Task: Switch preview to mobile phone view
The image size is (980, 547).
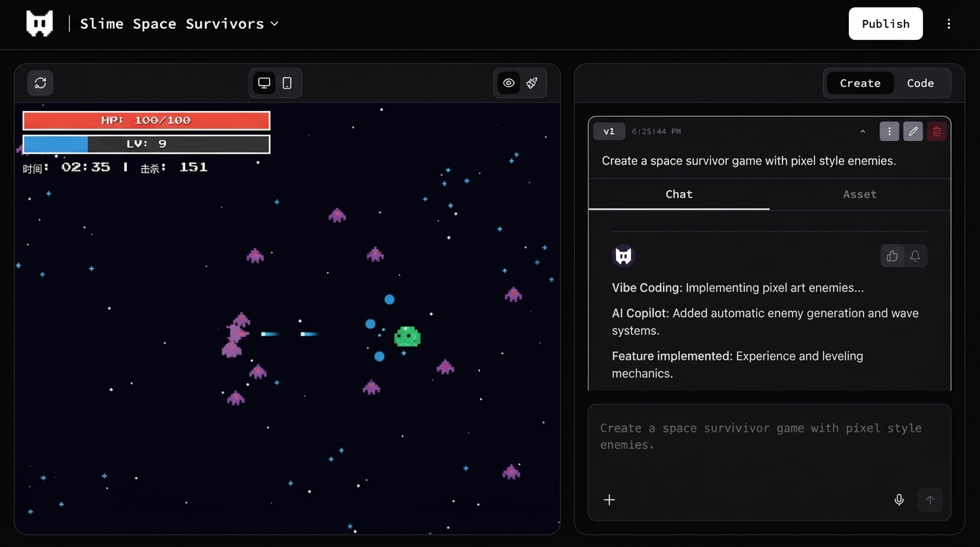Action: point(287,83)
